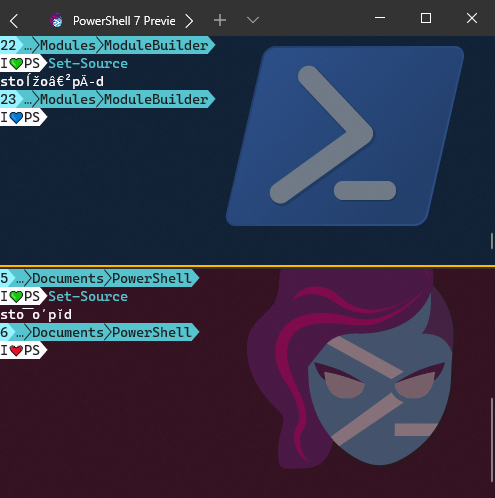Click the green heart beside bottom pane Set-Source
This screenshot has height=498, width=495.
(16, 296)
